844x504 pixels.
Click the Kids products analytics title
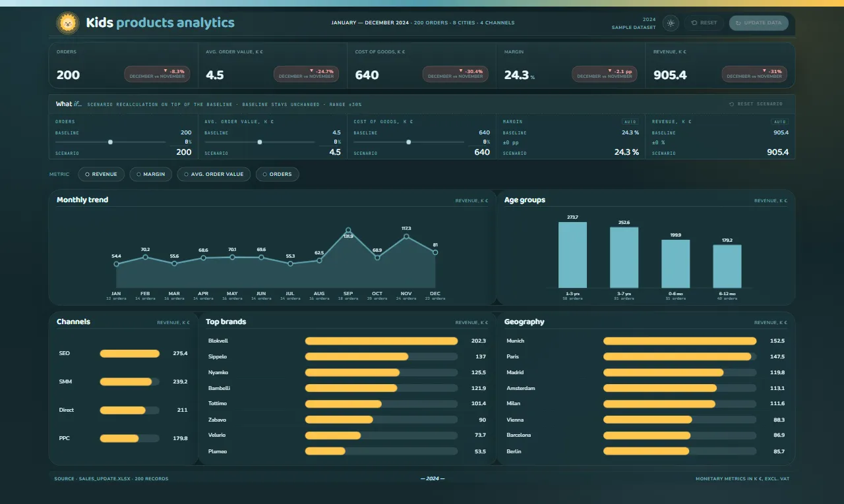pyautogui.click(x=160, y=23)
